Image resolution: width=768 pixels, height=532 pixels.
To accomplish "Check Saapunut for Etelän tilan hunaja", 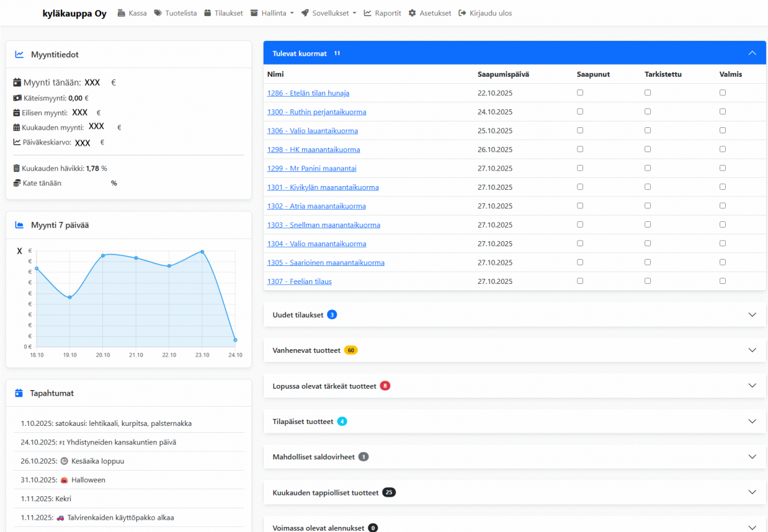I will (580, 93).
